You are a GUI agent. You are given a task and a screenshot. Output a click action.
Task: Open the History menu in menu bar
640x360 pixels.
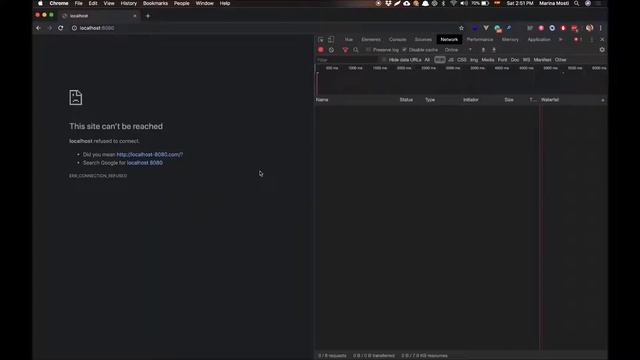pyautogui.click(x=129, y=3)
